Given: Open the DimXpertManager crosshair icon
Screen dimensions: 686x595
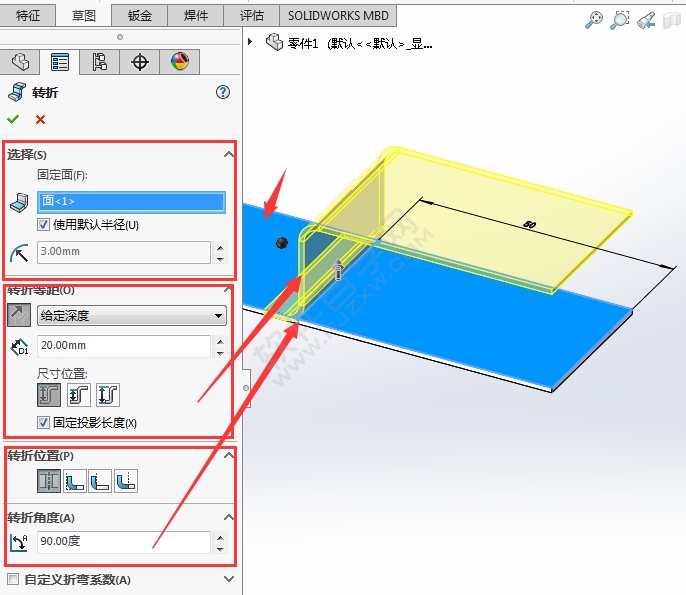Looking at the screenshot, I should point(140,62).
